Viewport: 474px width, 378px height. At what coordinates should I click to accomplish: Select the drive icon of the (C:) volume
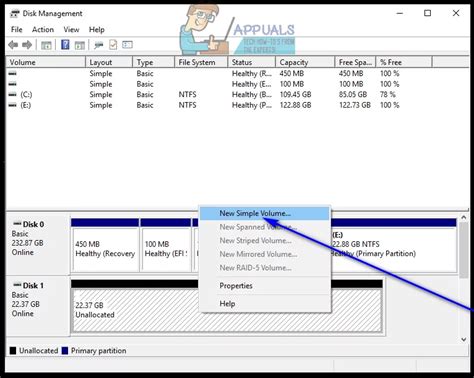[12, 95]
